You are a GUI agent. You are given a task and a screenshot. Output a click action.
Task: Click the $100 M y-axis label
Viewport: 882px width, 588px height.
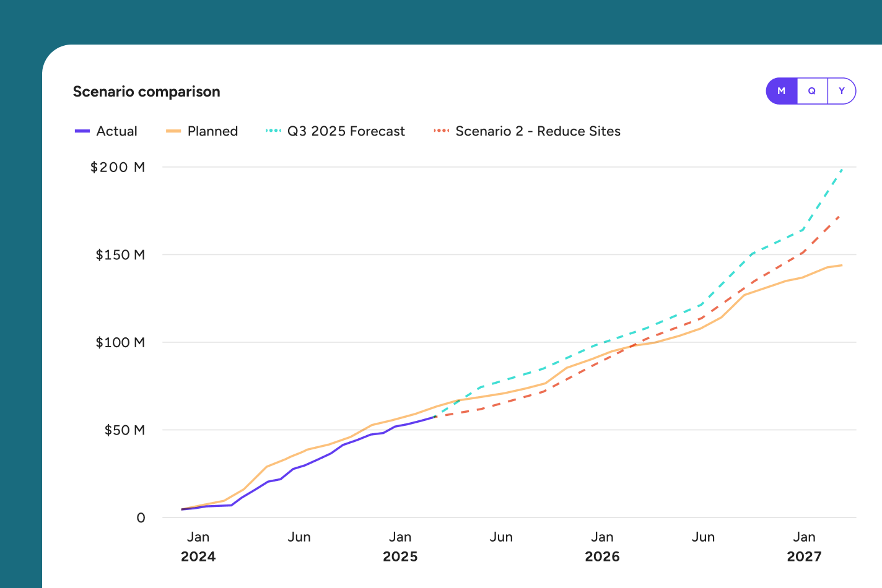pos(120,342)
